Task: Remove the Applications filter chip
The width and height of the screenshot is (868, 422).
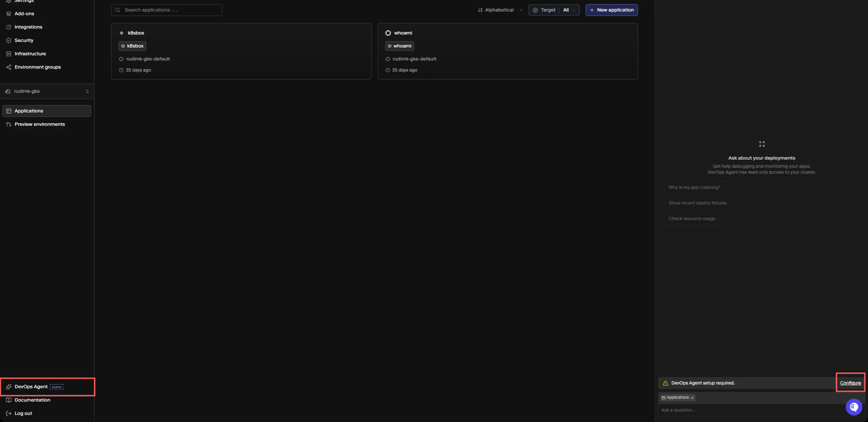Action: click(x=692, y=398)
